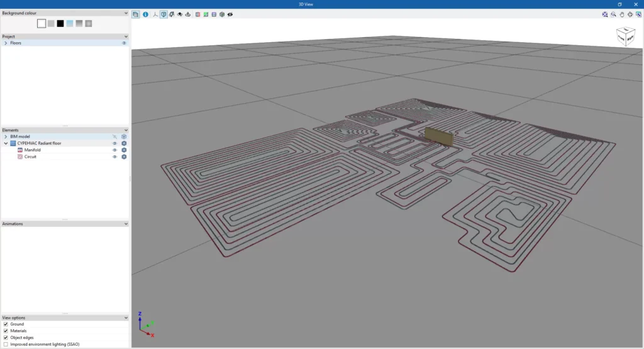The height and width of the screenshot is (349, 644).
Task: Select the Manifold tree item
Action: [x=33, y=150]
